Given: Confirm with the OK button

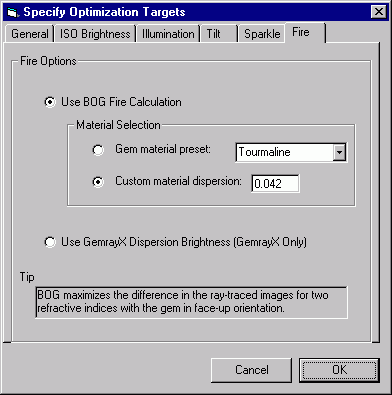Looking at the screenshot, I should pos(339,370).
